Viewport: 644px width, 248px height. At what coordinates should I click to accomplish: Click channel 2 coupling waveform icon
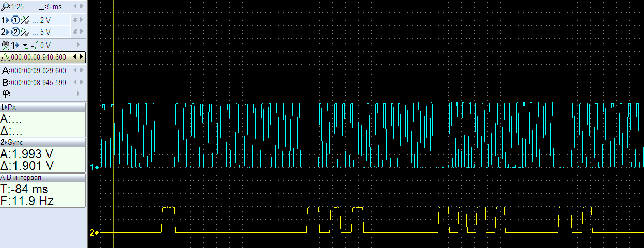(x=24, y=32)
